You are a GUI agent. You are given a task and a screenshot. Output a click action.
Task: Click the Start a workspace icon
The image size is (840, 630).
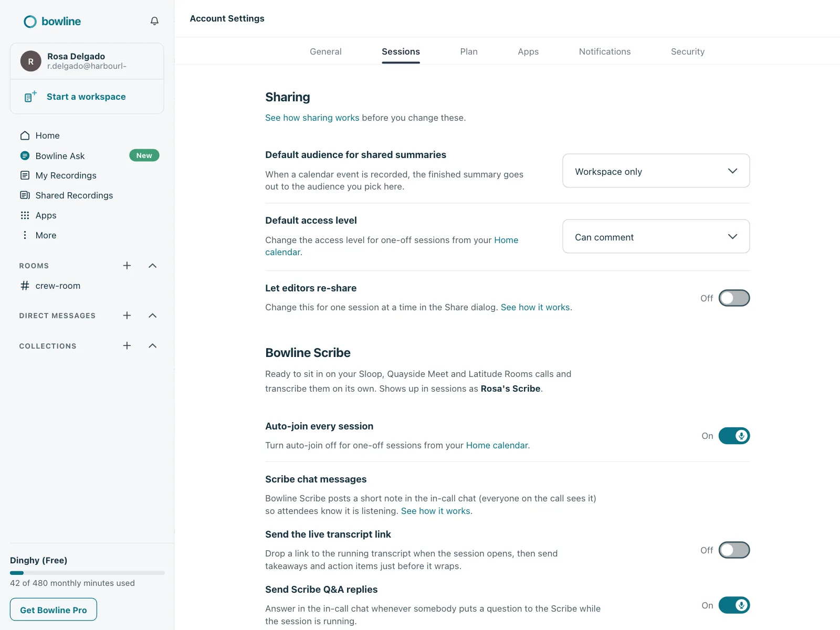click(x=30, y=97)
